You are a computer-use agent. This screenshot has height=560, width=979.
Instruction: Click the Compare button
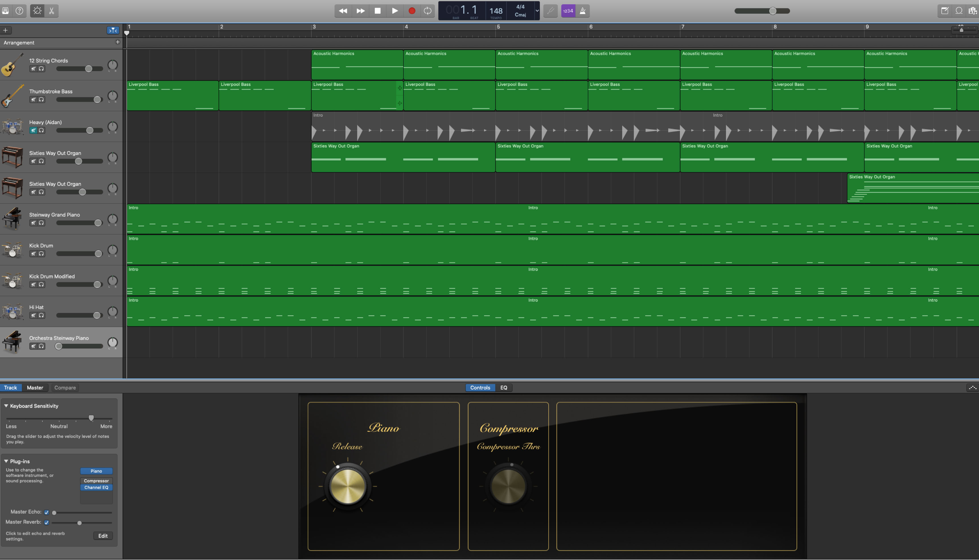65,388
